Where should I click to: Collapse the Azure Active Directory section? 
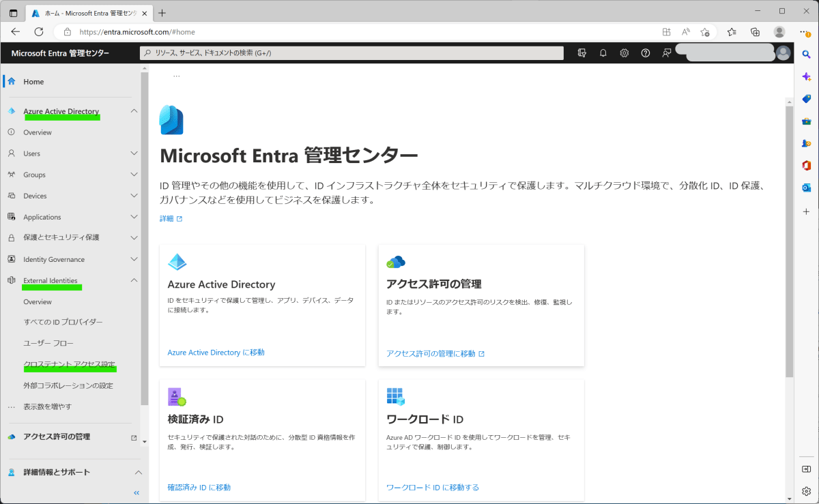(x=134, y=111)
